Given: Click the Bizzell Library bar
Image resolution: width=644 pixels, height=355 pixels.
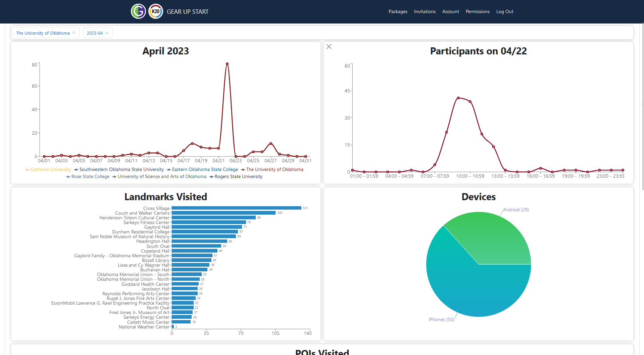Looking at the screenshot, I should [x=192, y=260].
